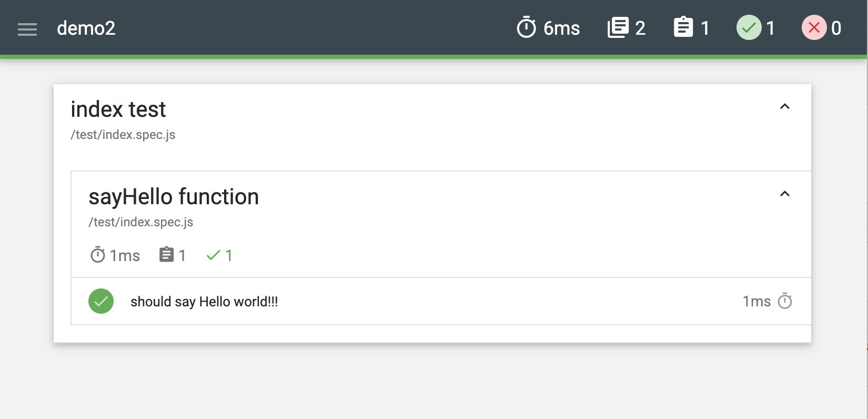Click the demo2 report title
Viewport: 868px width, 419px height.
(86, 28)
